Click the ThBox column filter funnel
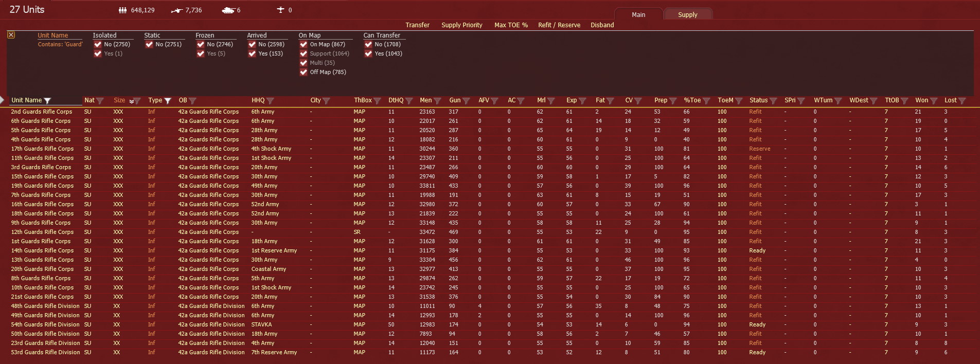The width and height of the screenshot is (980, 364). pos(378,101)
